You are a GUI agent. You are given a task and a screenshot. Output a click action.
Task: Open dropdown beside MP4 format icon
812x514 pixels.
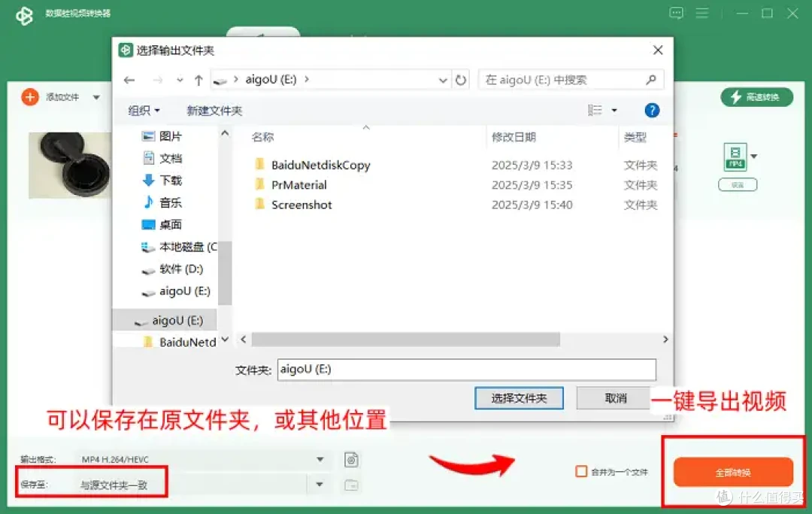click(754, 156)
